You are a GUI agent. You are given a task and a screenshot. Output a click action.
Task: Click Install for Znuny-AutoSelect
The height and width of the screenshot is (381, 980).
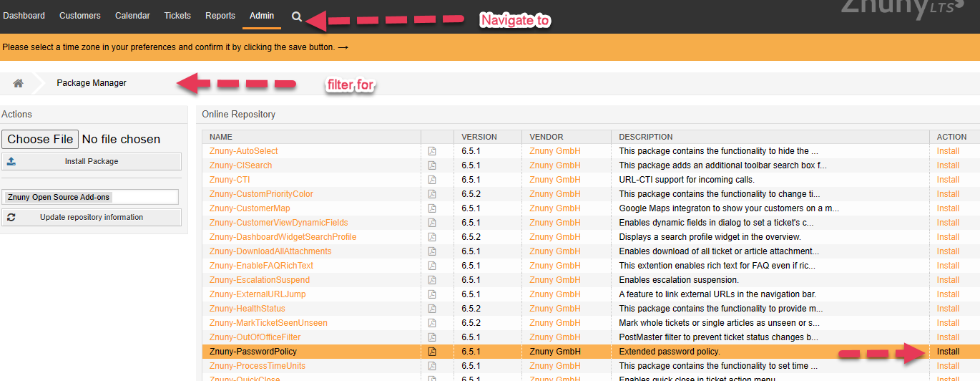(x=948, y=151)
